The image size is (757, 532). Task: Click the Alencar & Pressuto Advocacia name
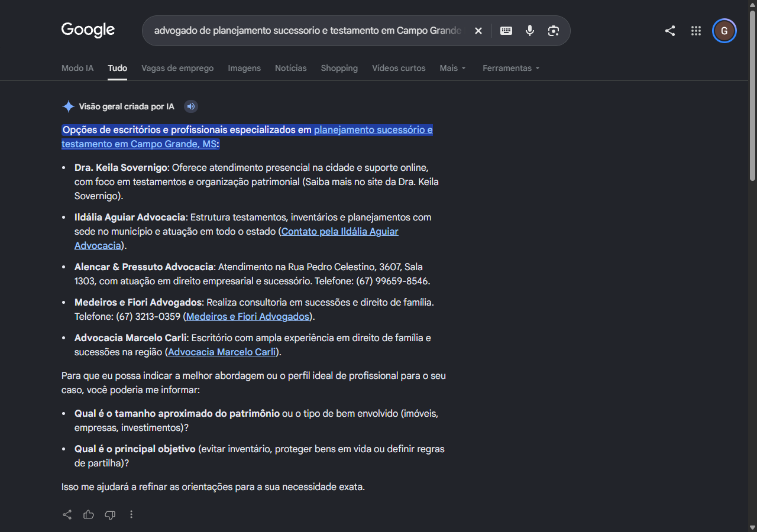click(x=144, y=267)
